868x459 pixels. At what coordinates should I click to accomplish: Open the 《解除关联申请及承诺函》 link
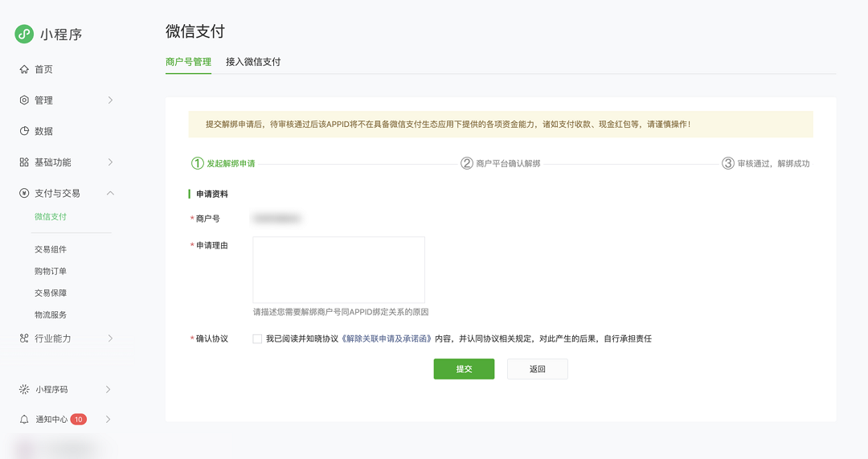[387, 339]
